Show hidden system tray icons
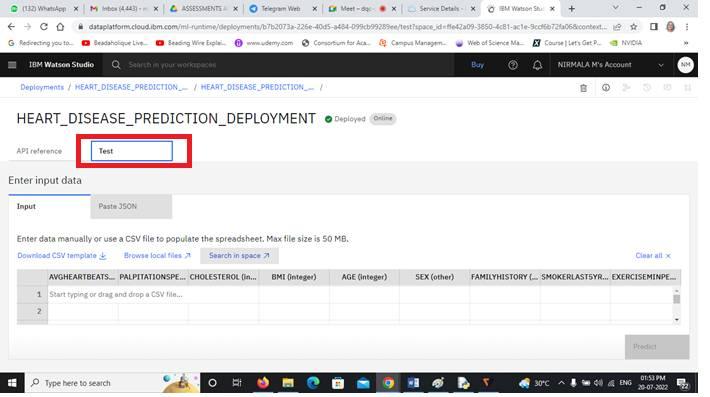This screenshot has height=397, width=710. pyautogui.click(x=561, y=383)
